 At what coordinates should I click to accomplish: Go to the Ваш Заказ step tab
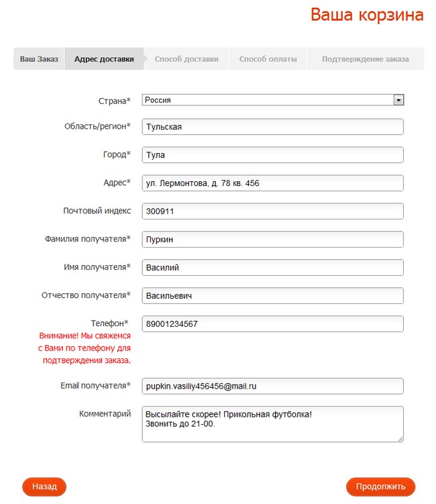[39, 59]
